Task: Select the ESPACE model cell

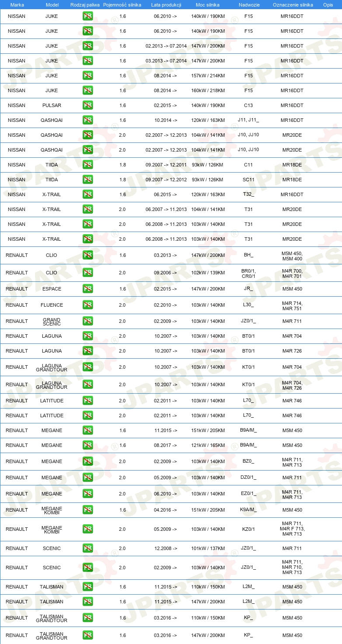Action: click(x=52, y=289)
